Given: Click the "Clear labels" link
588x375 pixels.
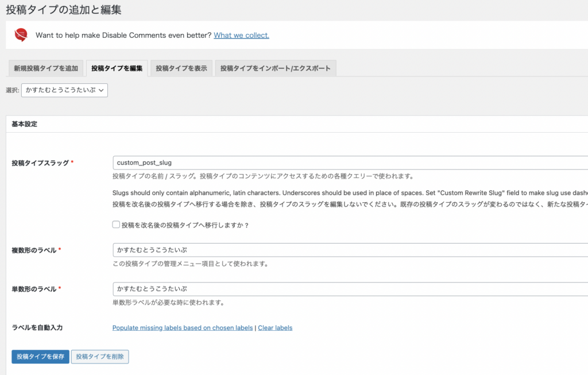Looking at the screenshot, I should click(x=275, y=328).
